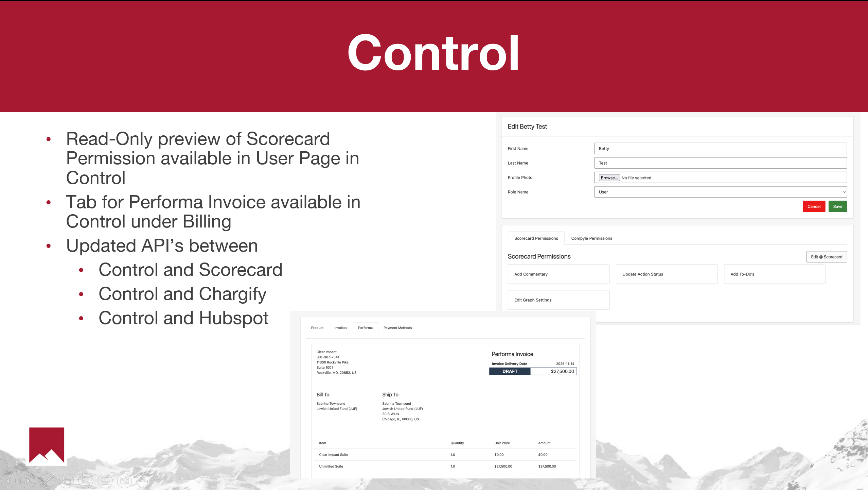Click the Edit @ Scorecard button
This screenshot has height=490, width=868.
click(x=827, y=257)
